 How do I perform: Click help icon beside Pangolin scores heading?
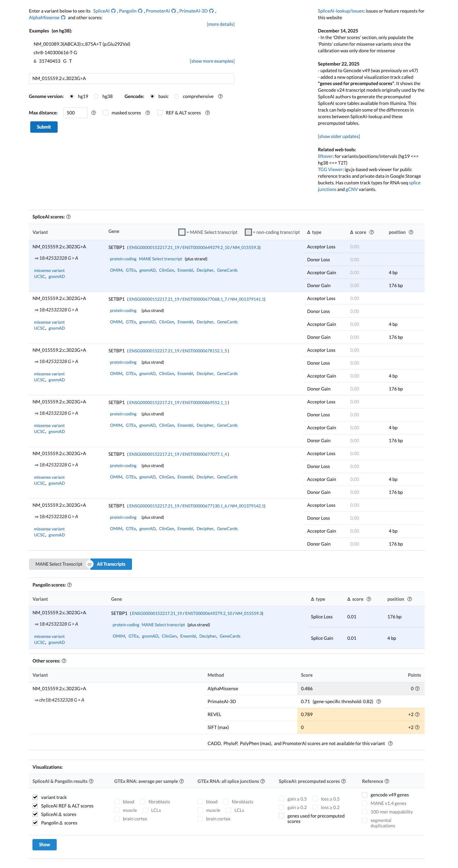pyautogui.click(x=69, y=585)
